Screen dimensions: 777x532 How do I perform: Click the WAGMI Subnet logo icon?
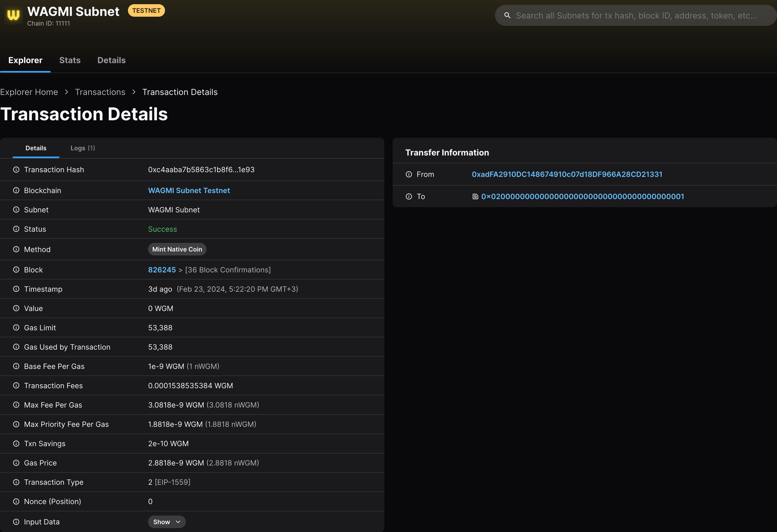[x=13, y=15]
